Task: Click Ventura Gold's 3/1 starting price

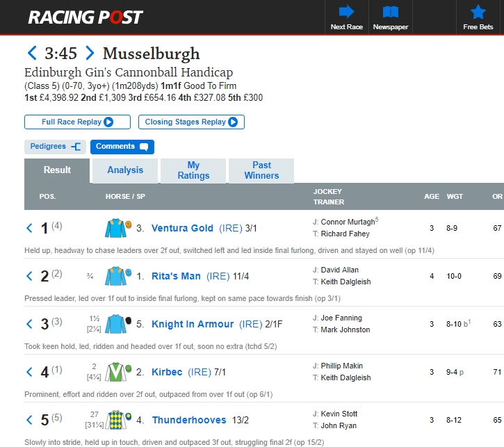Action: coord(251,228)
